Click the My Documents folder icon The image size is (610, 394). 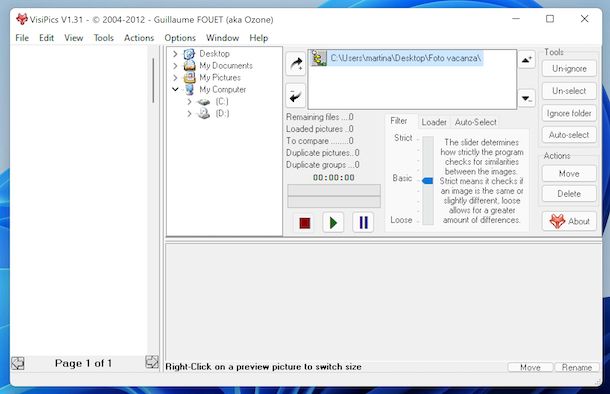189,66
